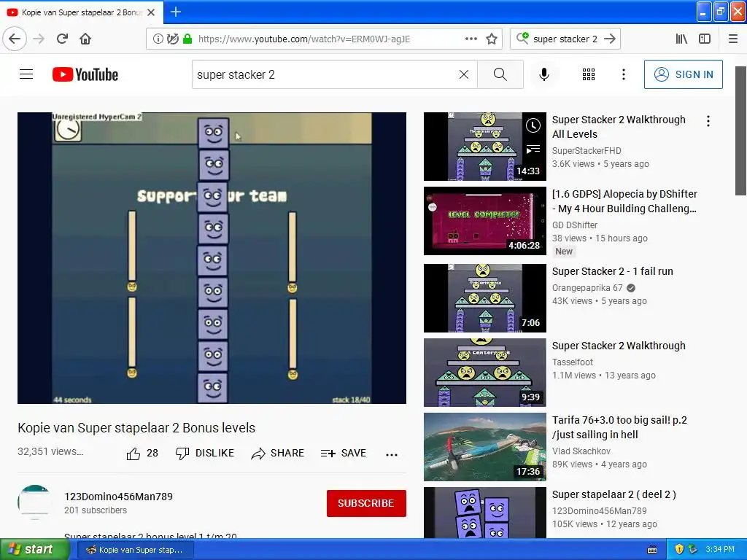
Task: Click the green padlock security icon
Action: pos(187,39)
